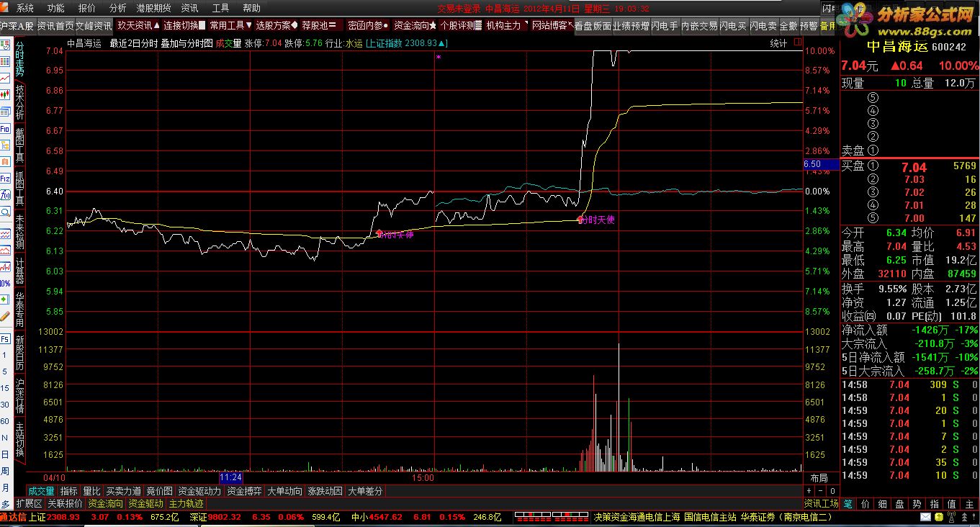Open the 统计 link above the chart

[x=778, y=43]
